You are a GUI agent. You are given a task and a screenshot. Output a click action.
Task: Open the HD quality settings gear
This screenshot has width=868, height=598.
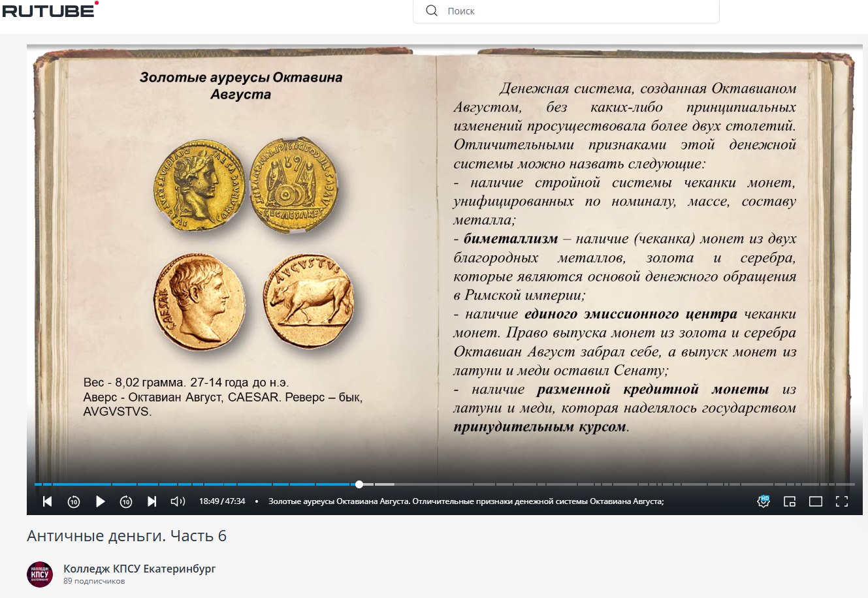pyautogui.click(x=763, y=501)
